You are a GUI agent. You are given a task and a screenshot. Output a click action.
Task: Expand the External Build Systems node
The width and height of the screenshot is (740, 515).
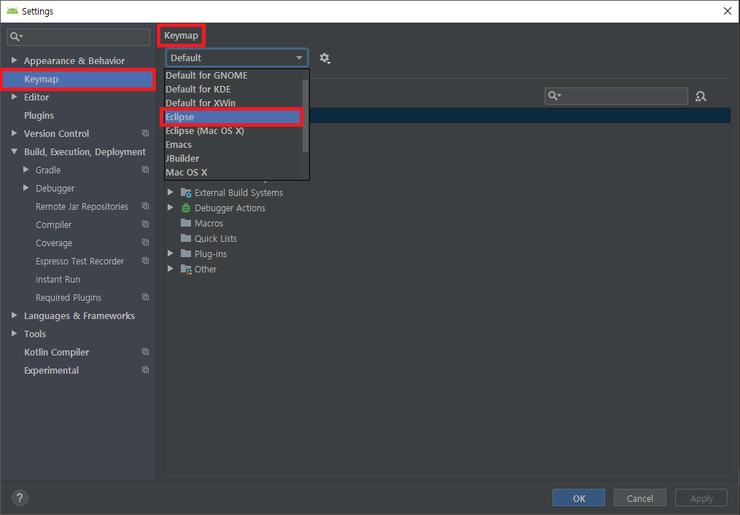point(171,193)
